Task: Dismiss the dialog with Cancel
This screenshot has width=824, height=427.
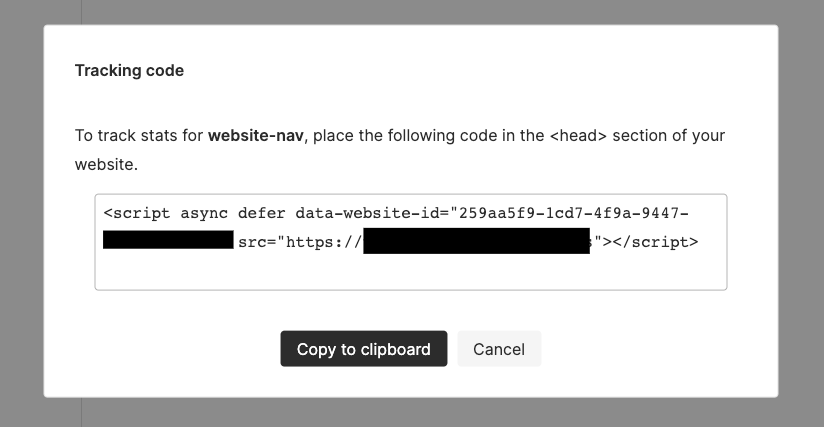Action: [499, 349]
